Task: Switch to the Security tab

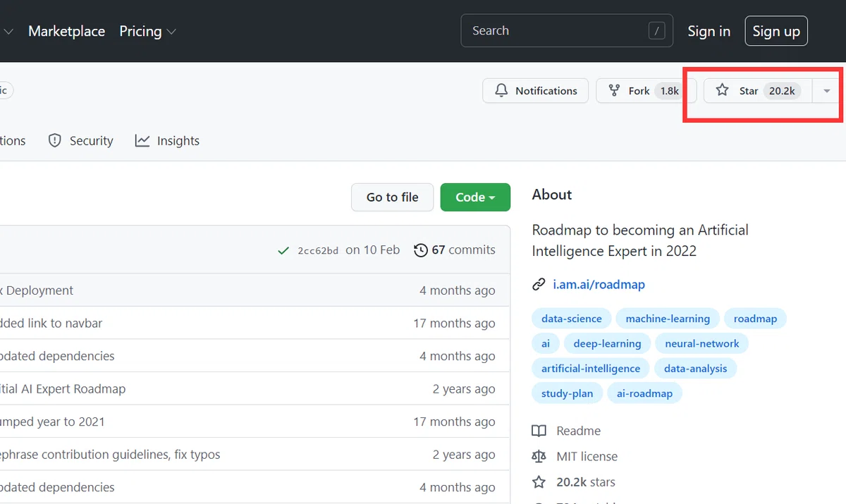Action: (x=80, y=141)
